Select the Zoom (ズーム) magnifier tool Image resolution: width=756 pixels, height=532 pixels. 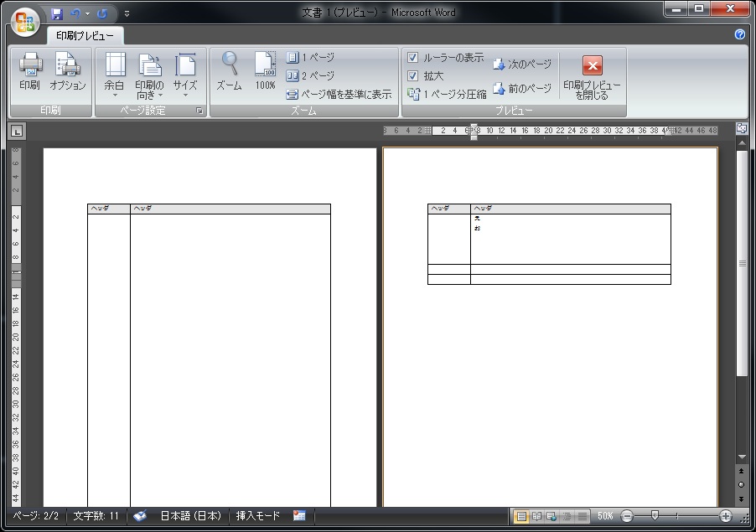point(229,72)
